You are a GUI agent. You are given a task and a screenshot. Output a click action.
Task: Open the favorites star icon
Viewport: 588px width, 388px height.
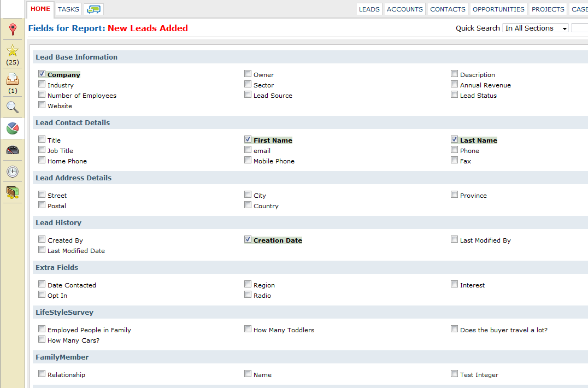coord(13,51)
